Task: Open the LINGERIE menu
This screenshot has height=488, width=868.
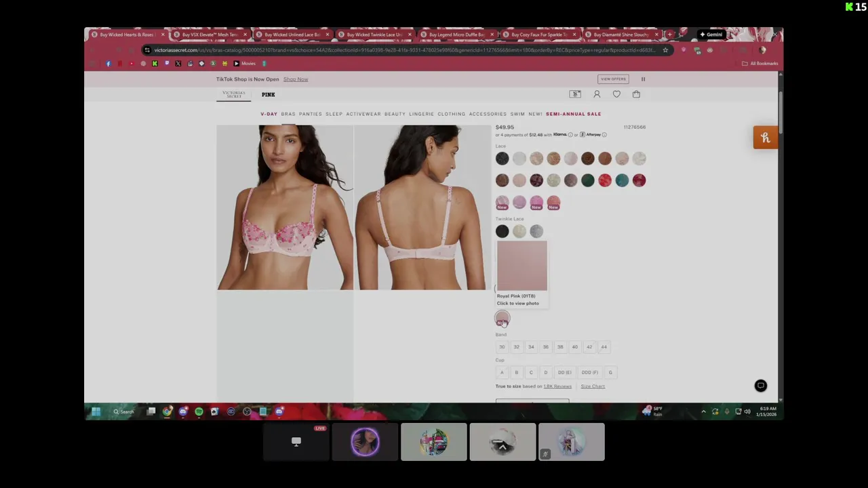Action: [x=421, y=114]
